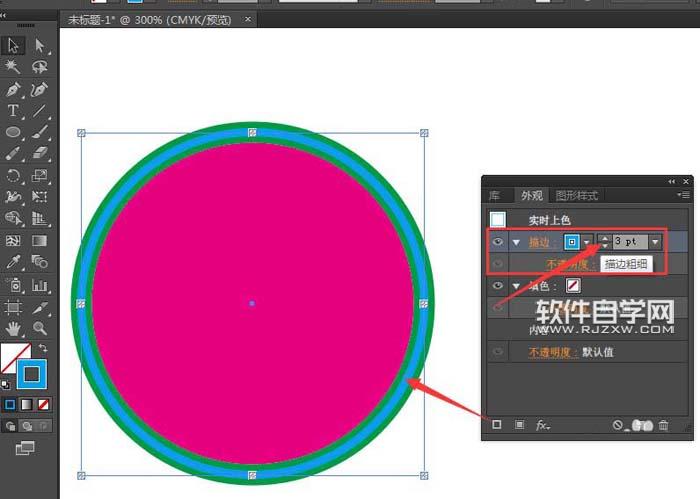Collapse the 描边 row disclosure triangle
Screen dimensions: 700x499
[517, 242]
